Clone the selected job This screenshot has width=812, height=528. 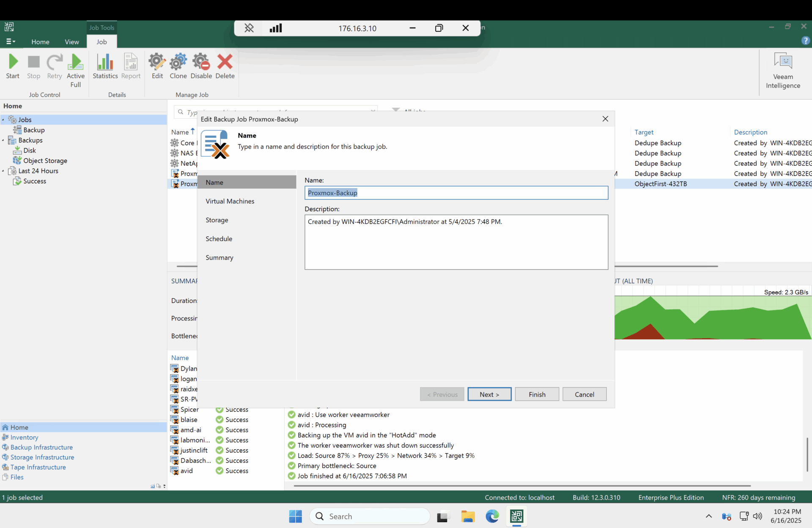click(178, 66)
